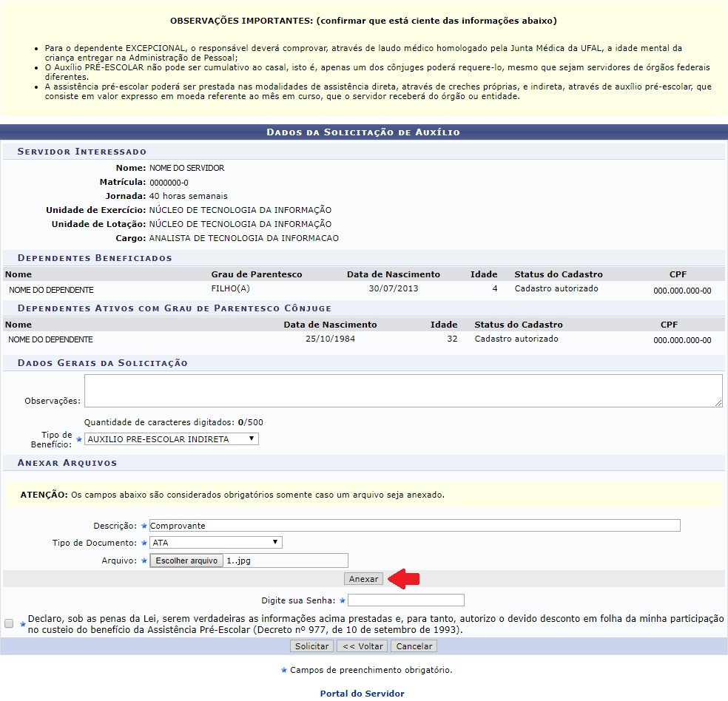Click the resize handle of the Observações box
728x701 pixels.
pyautogui.click(x=718, y=402)
